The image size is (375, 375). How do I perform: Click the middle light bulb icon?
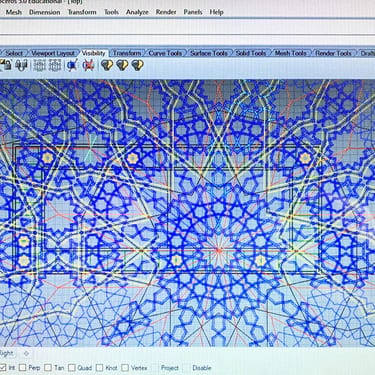122,65
